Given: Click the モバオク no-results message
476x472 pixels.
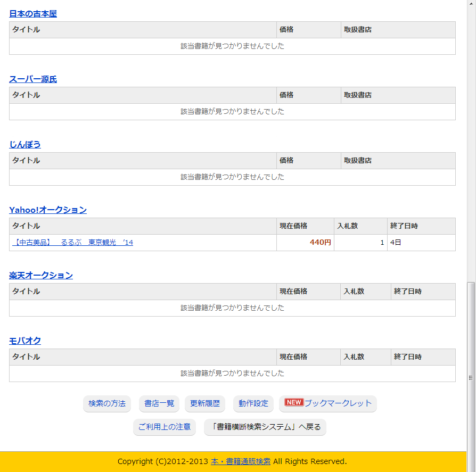Looking at the screenshot, I should 232,373.
